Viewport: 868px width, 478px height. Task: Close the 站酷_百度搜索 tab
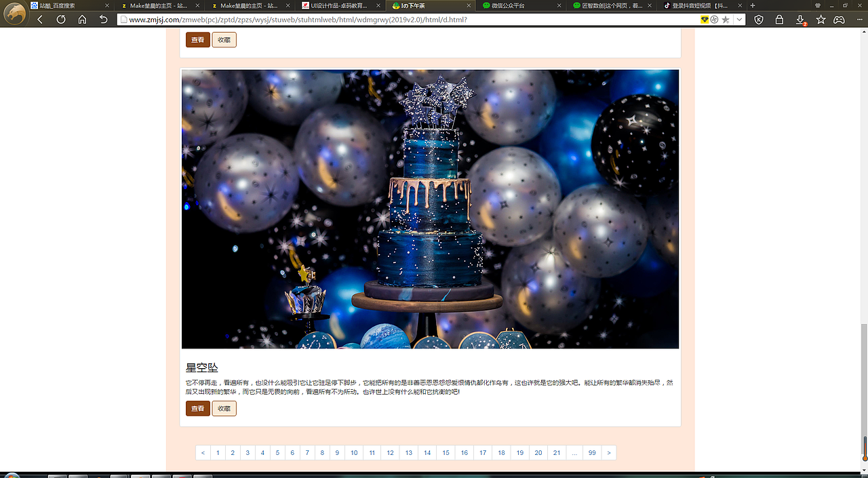click(x=107, y=5)
